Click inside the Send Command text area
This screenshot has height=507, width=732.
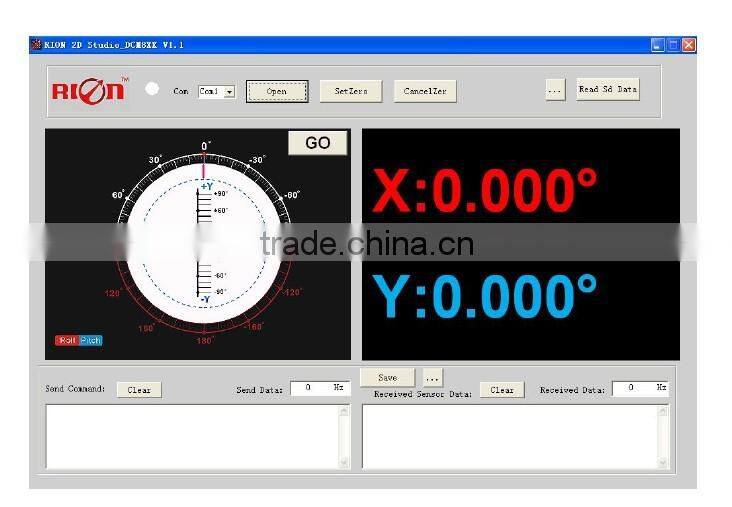point(190,436)
